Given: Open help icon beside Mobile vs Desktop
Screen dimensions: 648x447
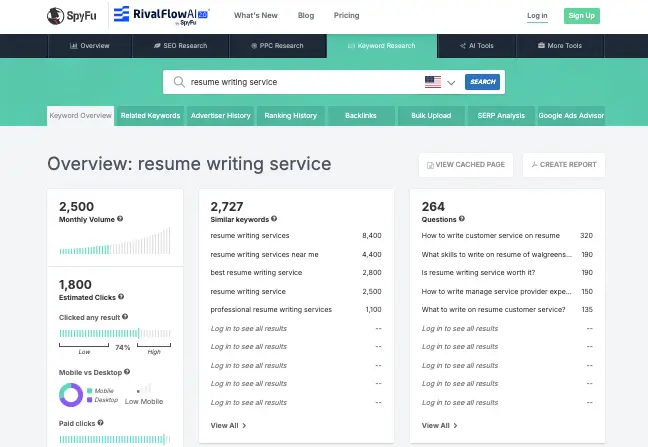Looking at the screenshot, I should point(127,372).
